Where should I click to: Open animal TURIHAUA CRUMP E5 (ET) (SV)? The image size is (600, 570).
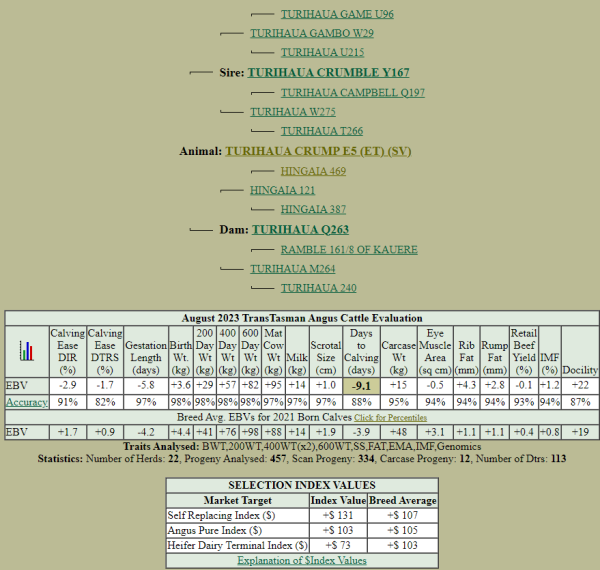coord(318,151)
